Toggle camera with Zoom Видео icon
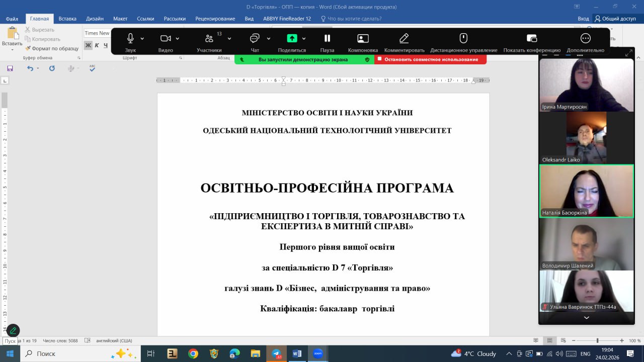 [166, 39]
